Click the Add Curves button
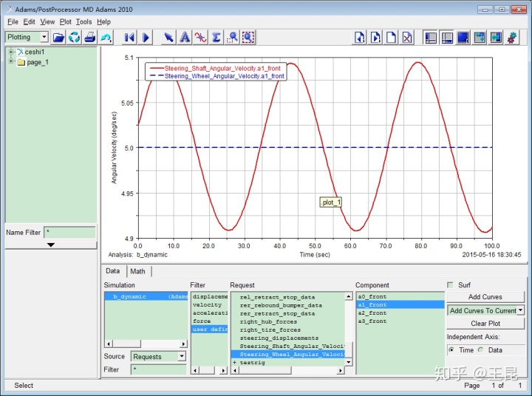The width and height of the screenshot is (532, 396). pyautogui.click(x=485, y=297)
